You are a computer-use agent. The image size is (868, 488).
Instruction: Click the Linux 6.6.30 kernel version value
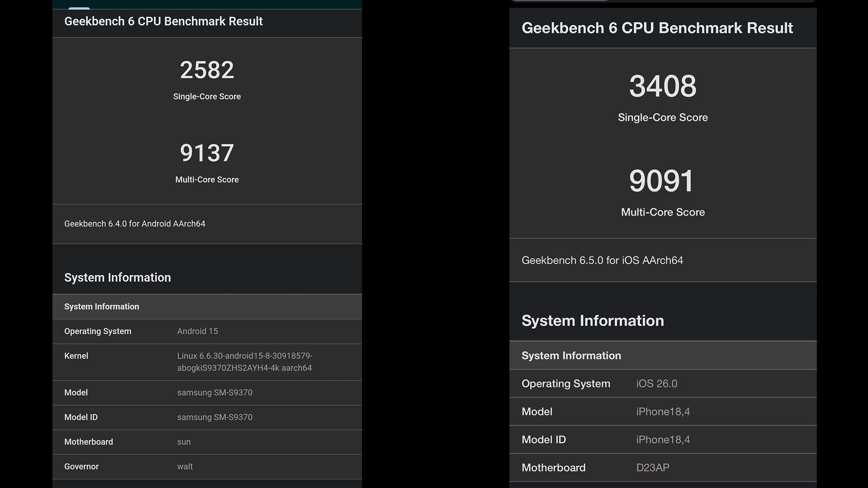coord(245,362)
